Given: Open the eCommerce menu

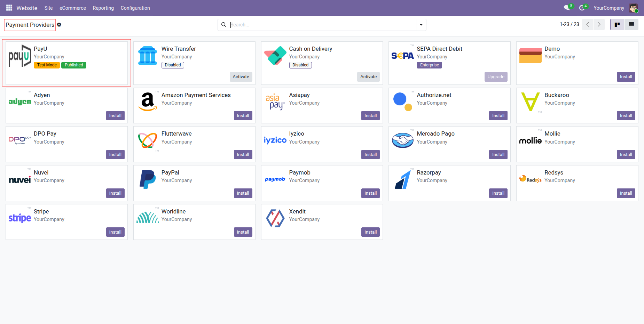Looking at the screenshot, I should tap(73, 8).
